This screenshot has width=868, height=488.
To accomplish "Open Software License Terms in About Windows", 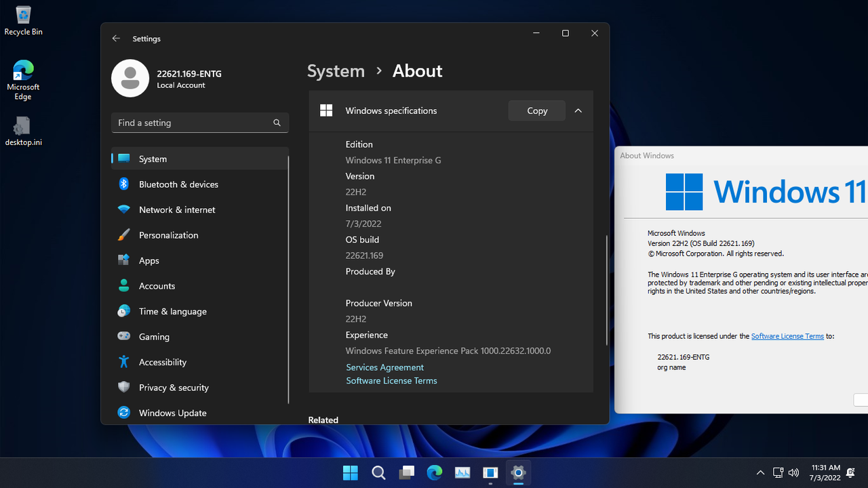I will (x=787, y=336).
